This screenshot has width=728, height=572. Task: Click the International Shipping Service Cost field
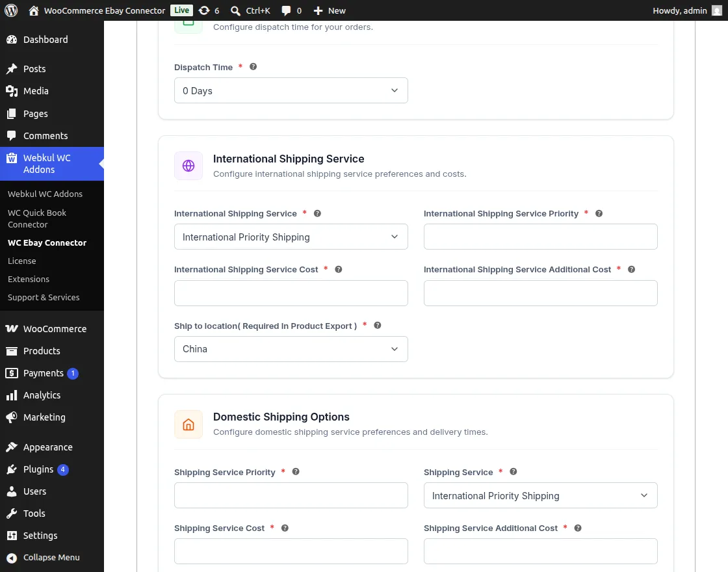point(291,293)
